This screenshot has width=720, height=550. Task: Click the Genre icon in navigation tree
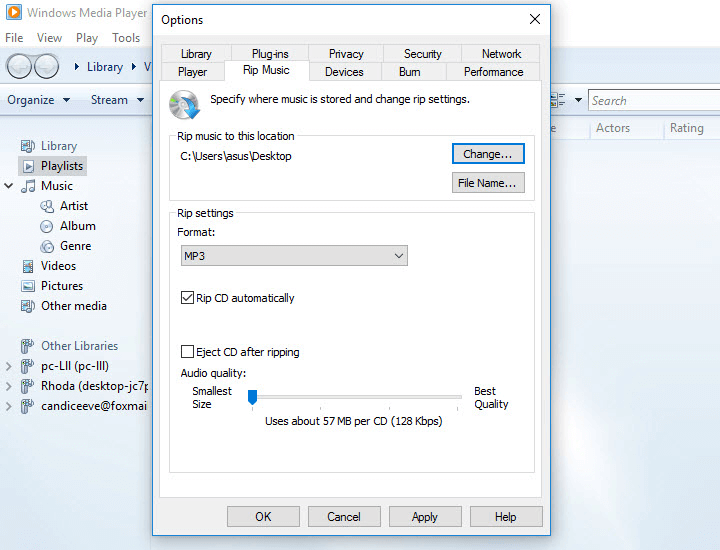coord(47,246)
